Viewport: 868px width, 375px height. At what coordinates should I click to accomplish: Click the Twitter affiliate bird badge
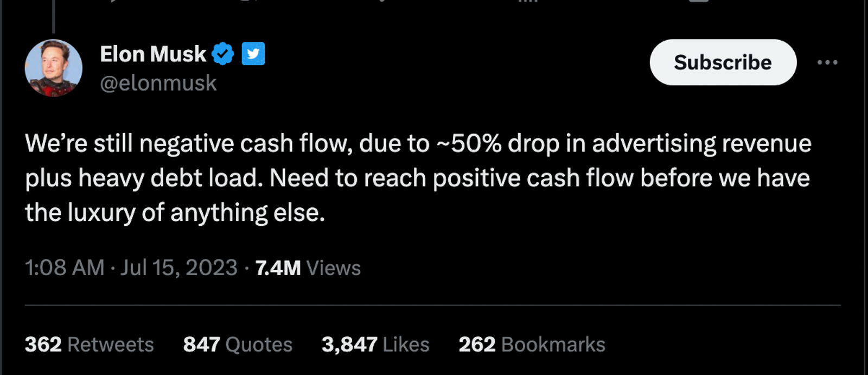pos(253,54)
